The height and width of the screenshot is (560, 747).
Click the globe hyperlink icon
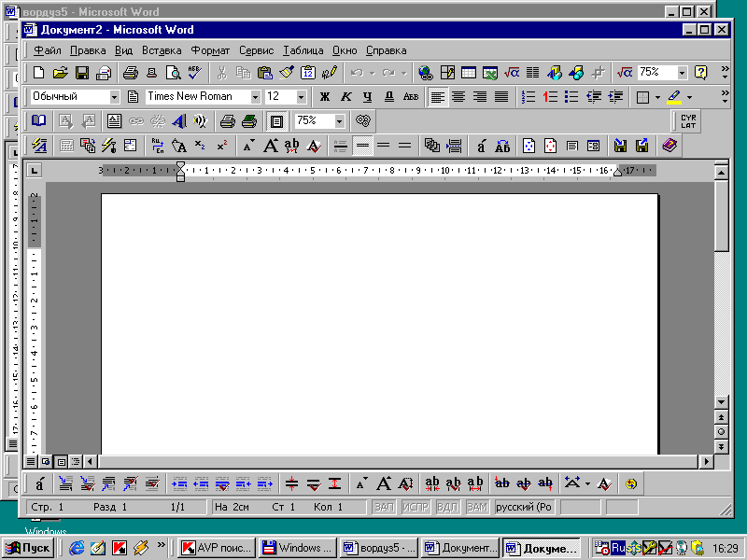426,73
